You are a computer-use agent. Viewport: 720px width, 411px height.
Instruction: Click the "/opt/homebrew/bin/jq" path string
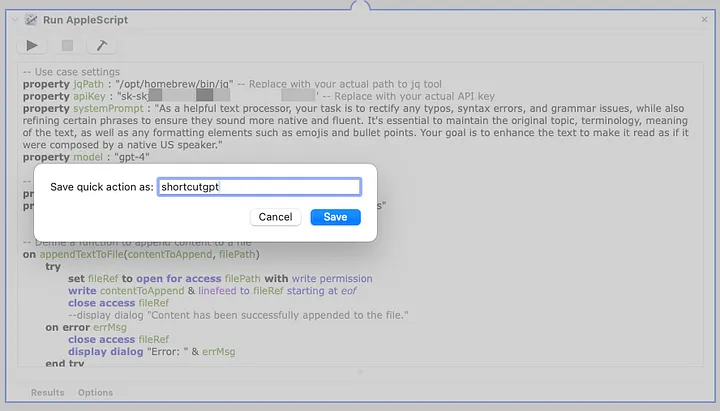[x=174, y=84]
